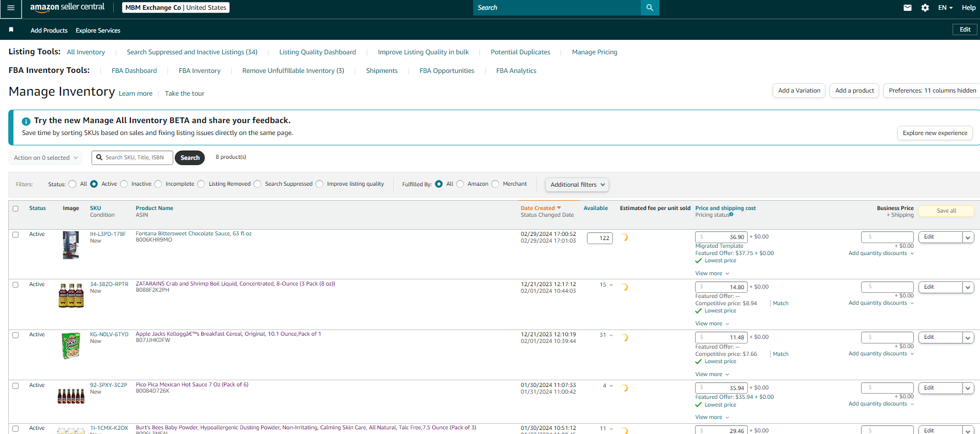The width and height of the screenshot is (980, 434).
Task: Click the top-right Edit button
Action: (965, 29)
